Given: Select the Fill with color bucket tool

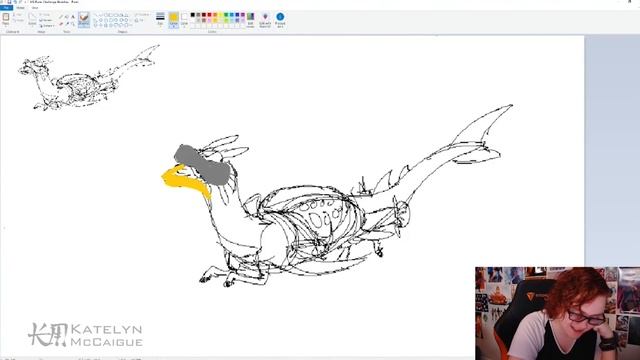Looking at the screenshot, I should pos(67,17).
